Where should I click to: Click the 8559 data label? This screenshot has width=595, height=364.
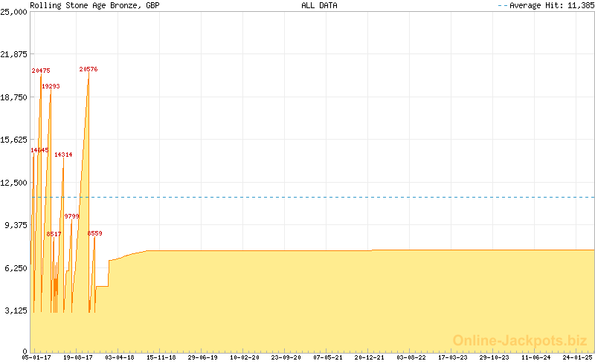[x=95, y=233]
